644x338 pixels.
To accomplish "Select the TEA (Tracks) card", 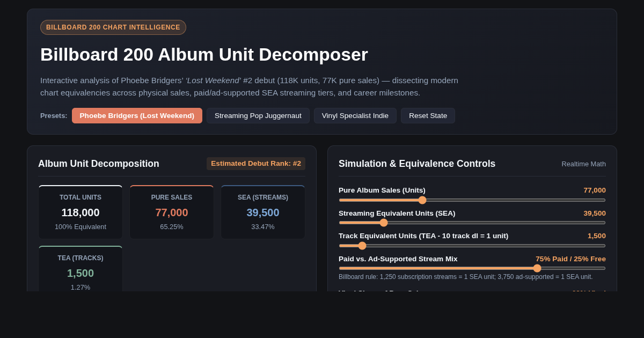I will click(80, 269).
